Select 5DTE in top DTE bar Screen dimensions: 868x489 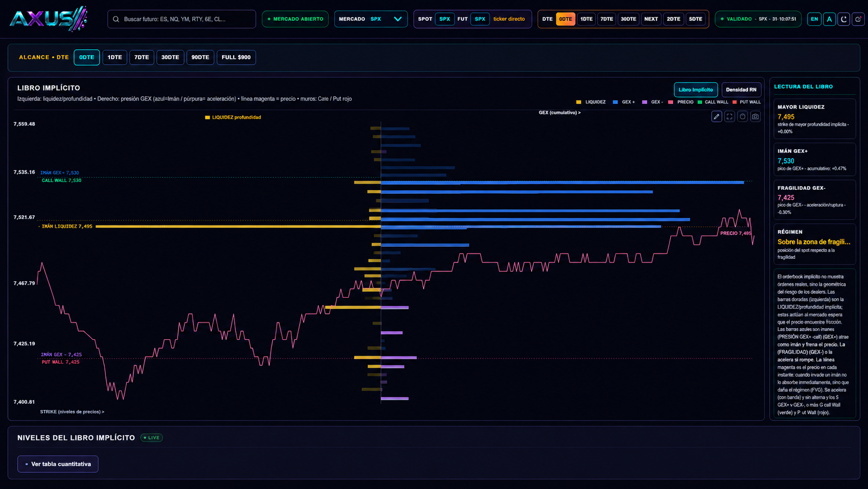(695, 19)
